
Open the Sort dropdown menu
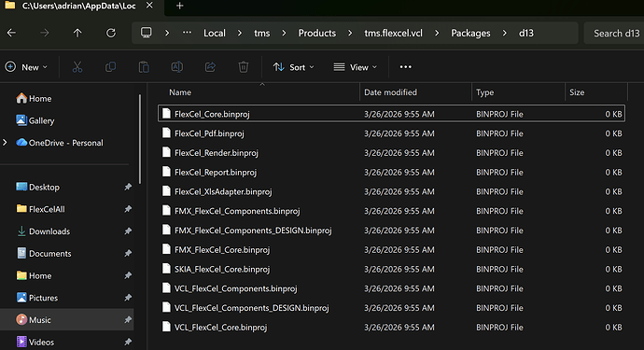(294, 67)
